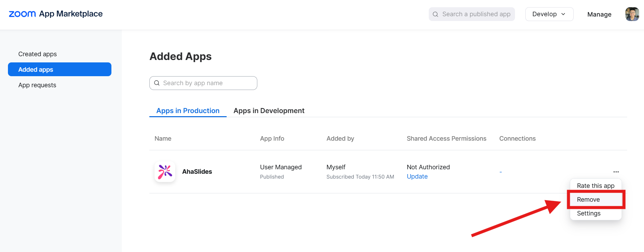Open the AhaSlides app name link
This screenshot has height=252, width=644.
[x=197, y=172]
